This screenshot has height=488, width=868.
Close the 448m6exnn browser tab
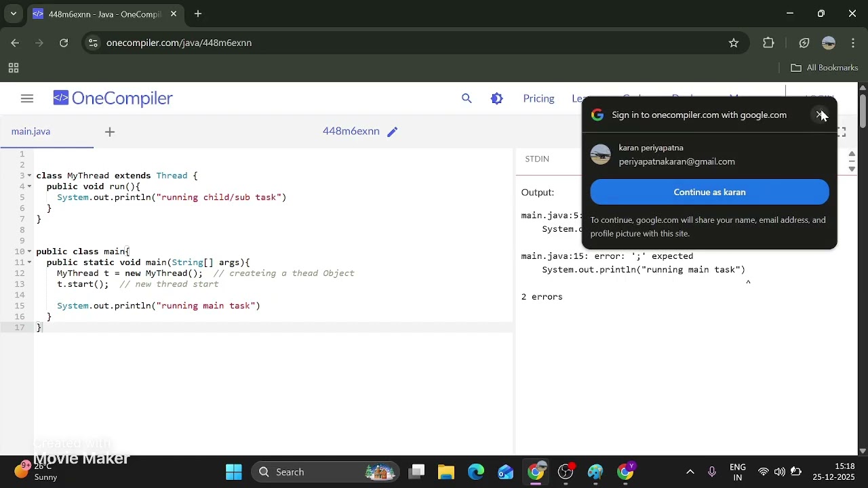174,14
